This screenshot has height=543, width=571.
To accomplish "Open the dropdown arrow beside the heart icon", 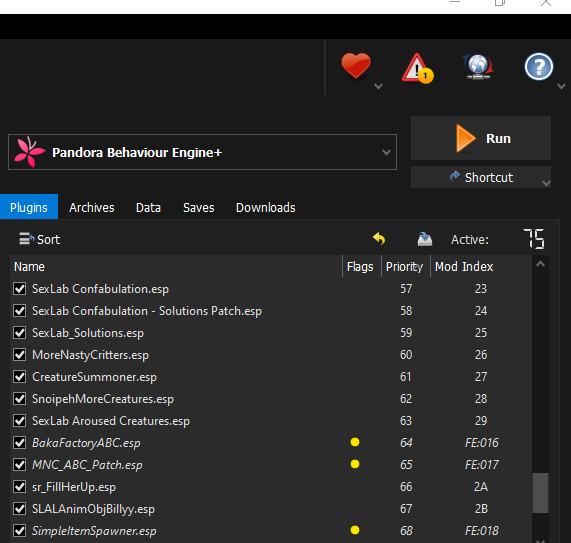I will [x=378, y=86].
